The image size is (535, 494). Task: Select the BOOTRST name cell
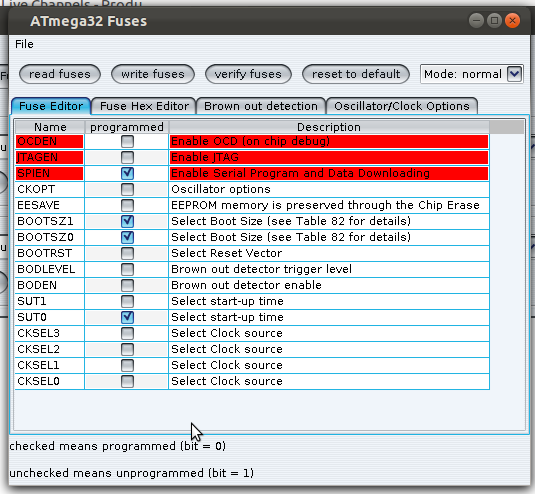pos(49,253)
